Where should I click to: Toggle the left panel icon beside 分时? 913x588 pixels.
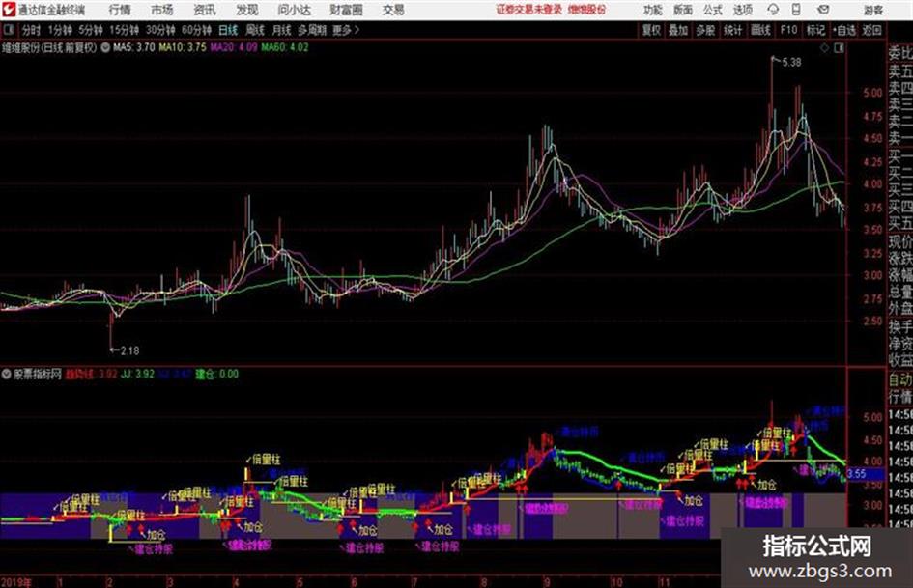(x=8, y=30)
